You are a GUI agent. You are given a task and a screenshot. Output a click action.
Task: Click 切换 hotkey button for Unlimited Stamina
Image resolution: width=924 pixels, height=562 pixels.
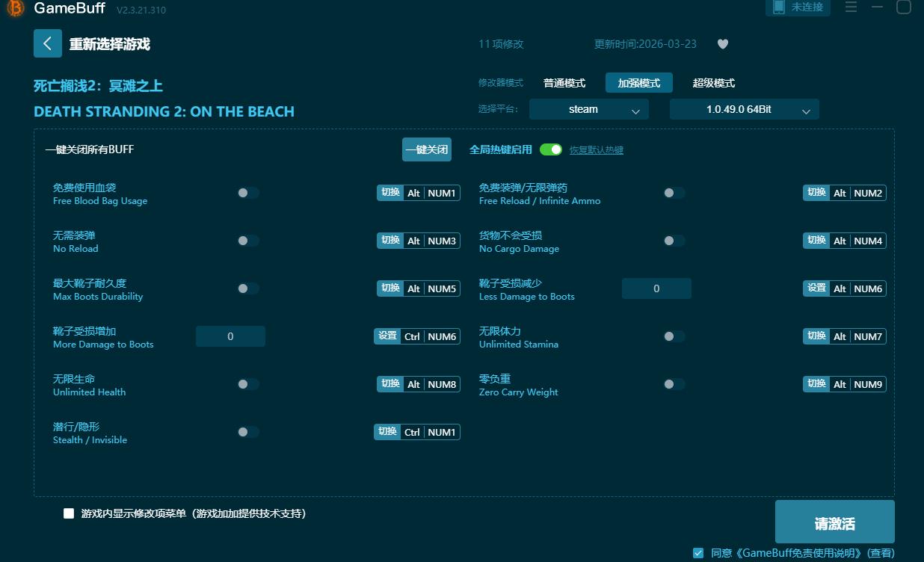(x=816, y=336)
